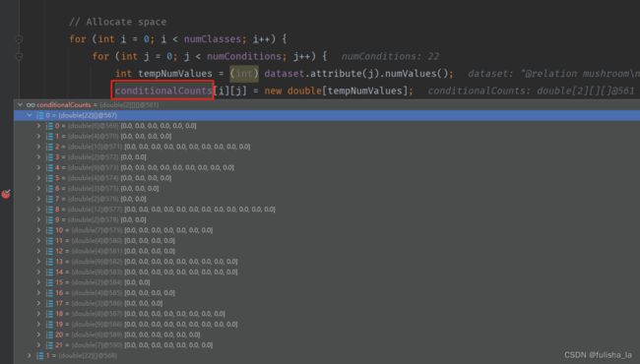Expand inner array element 8 with twelve values

pos(38,210)
